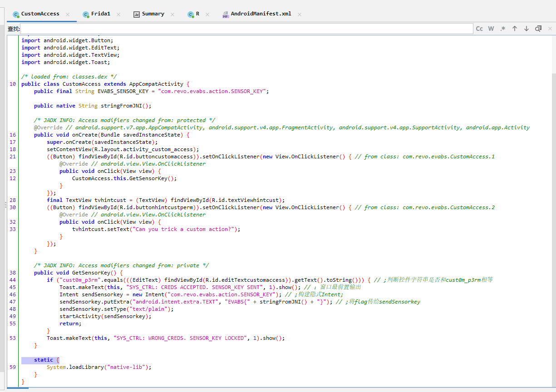Click AppCompatActivity in the class declaration

pyautogui.click(x=156, y=84)
